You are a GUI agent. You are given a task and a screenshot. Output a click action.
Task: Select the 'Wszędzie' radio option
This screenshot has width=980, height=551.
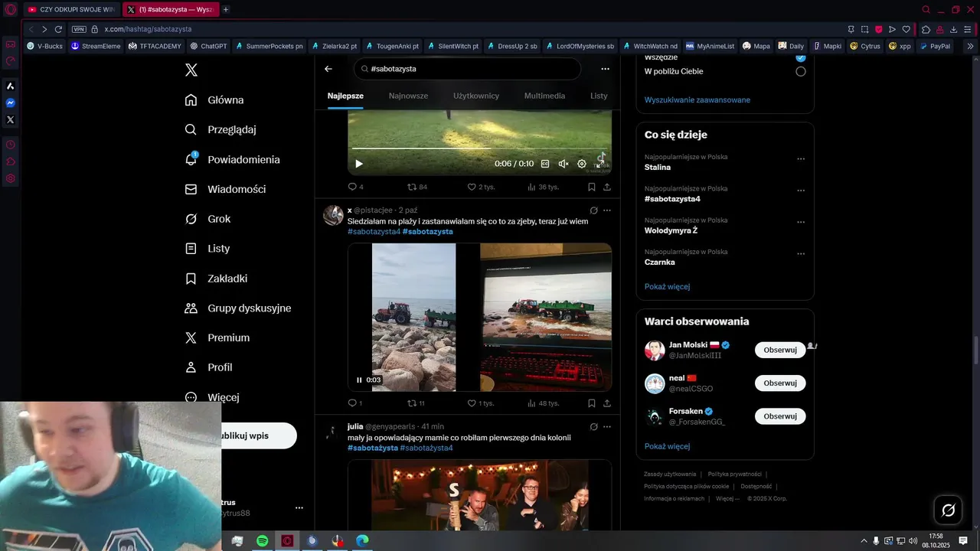[x=801, y=57]
